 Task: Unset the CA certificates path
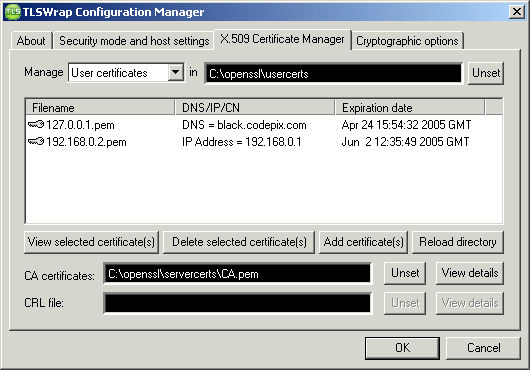pyautogui.click(x=405, y=273)
